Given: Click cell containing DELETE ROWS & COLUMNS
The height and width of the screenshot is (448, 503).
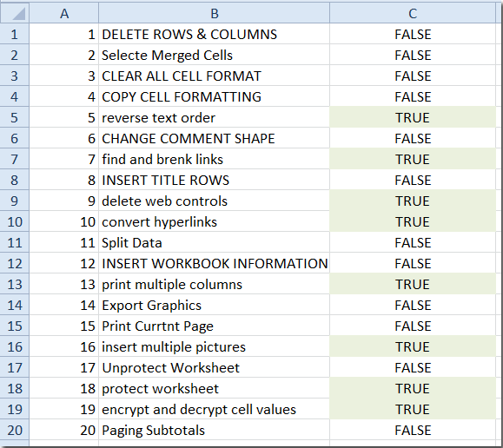Looking at the screenshot, I should 214,34.
